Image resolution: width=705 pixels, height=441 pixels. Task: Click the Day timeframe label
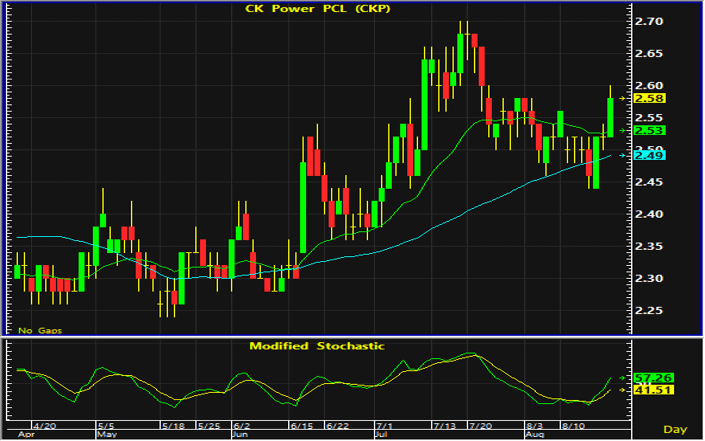click(675, 430)
